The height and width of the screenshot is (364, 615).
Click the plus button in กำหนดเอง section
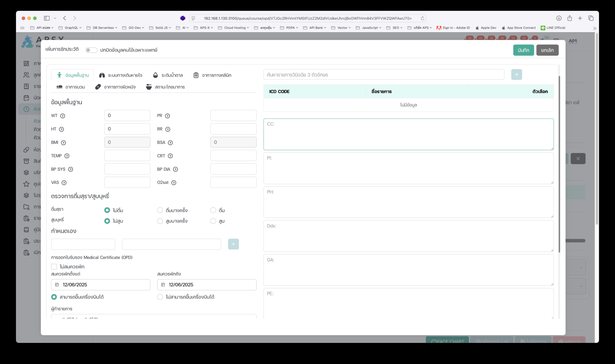[233, 244]
